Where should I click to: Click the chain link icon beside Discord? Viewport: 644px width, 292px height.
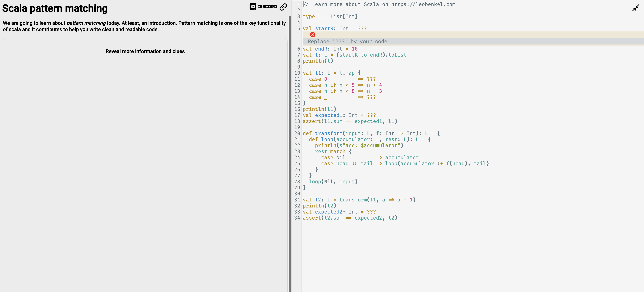(283, 7)
